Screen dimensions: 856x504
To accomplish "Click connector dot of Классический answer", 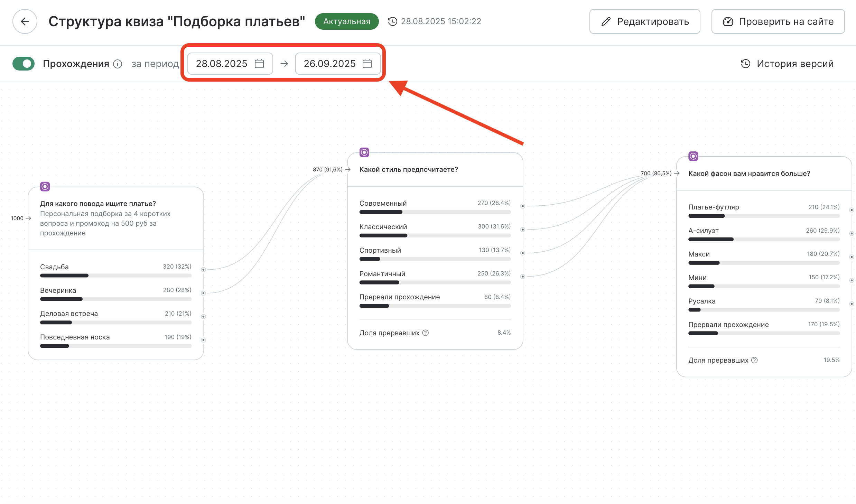I will (x=523, y=230).
